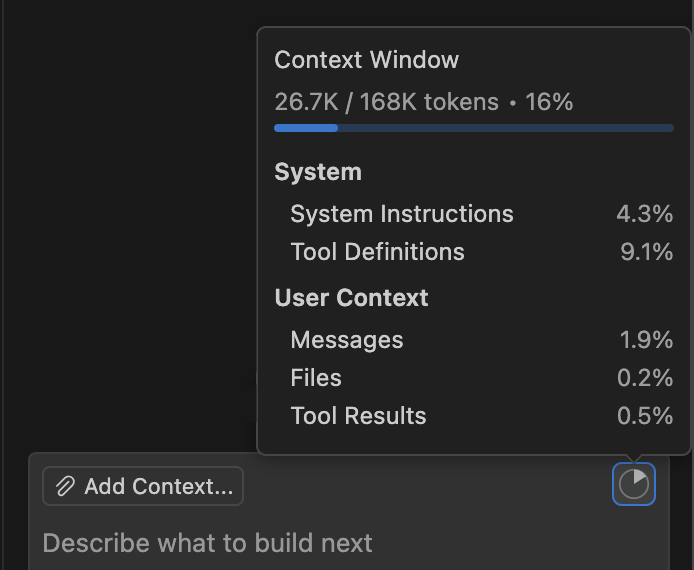Select the Tool Results row

(x=358, y=416)
